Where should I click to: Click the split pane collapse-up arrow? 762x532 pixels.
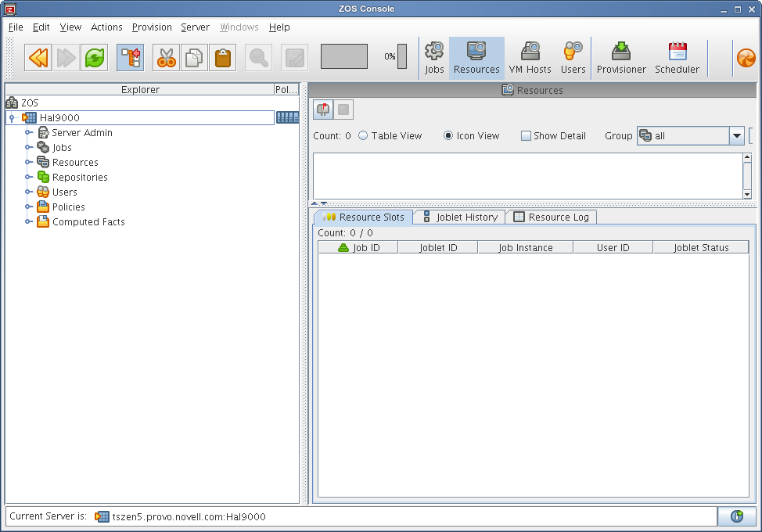click(x=315, y=203)
